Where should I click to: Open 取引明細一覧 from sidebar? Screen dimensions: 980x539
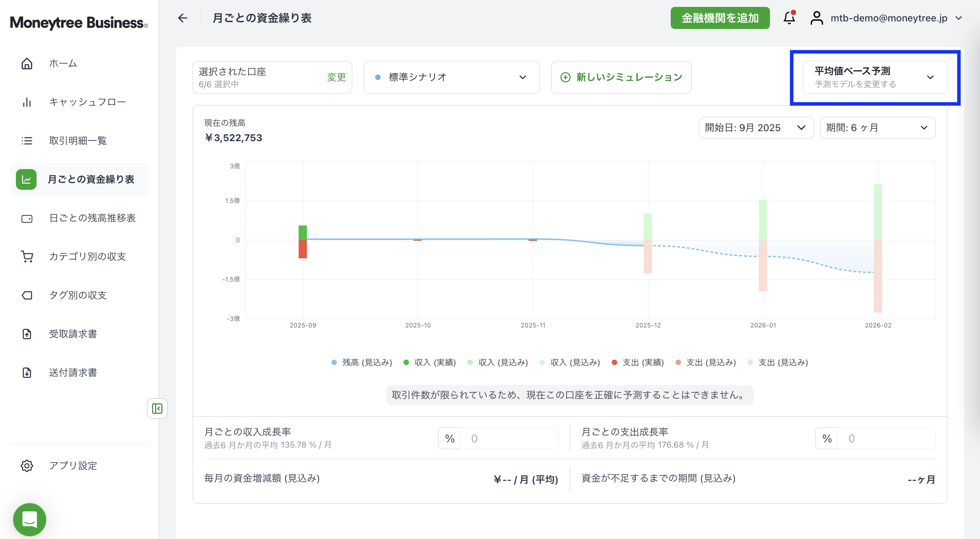(78, 141)
